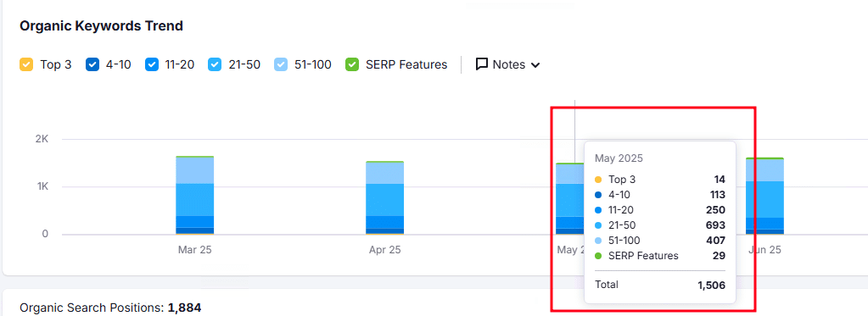The height and width of the screenshot is (316, 868).
Task: Click the 21-50 segment of Apr 25 bar
Action: [x=384, y=200]
